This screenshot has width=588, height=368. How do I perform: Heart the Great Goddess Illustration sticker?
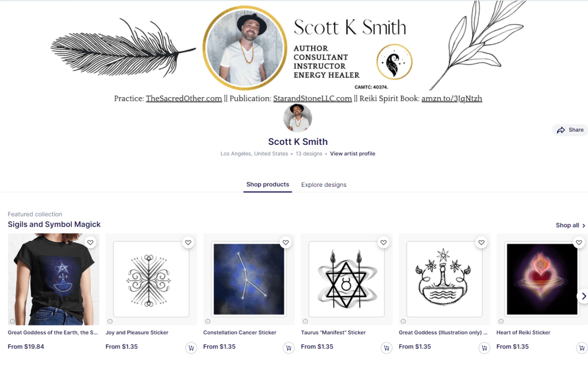[482, 242]
